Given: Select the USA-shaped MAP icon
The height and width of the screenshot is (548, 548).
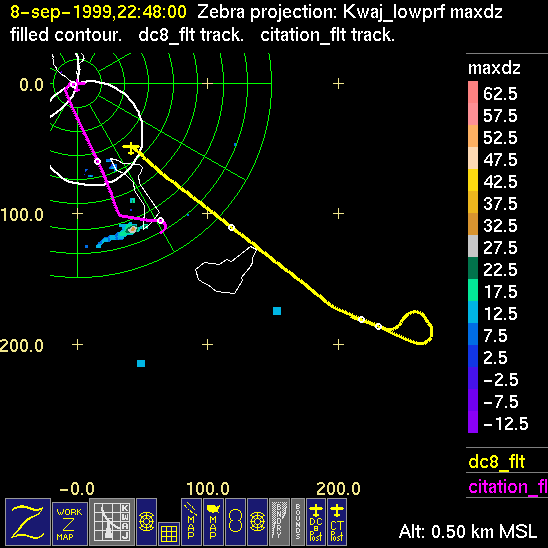Looking at the screenshot, I should pos(213,521).
